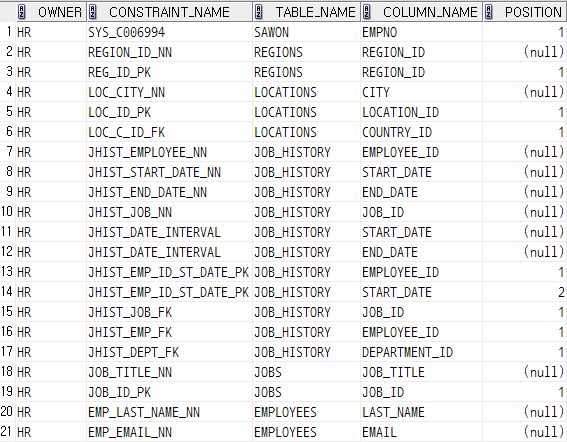Select the JHIST_JOB_FK constraint cell
The width and height of the screenshot is (567, 442).
tap(169, 312)
